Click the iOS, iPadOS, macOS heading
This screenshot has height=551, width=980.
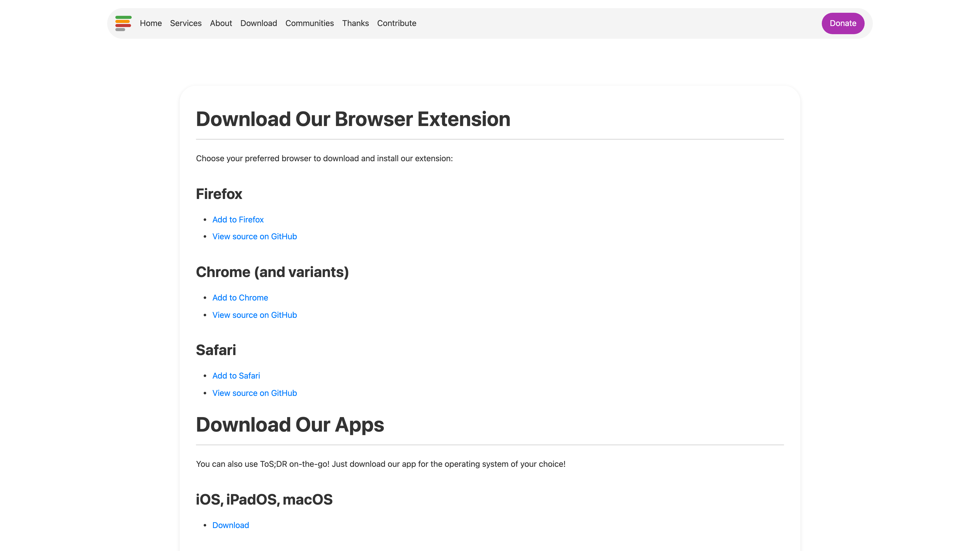pos(264,500)
